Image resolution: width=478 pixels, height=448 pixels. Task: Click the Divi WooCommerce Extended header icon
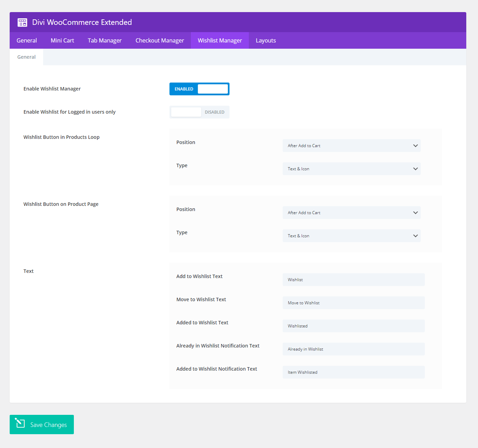coord(22,22)
